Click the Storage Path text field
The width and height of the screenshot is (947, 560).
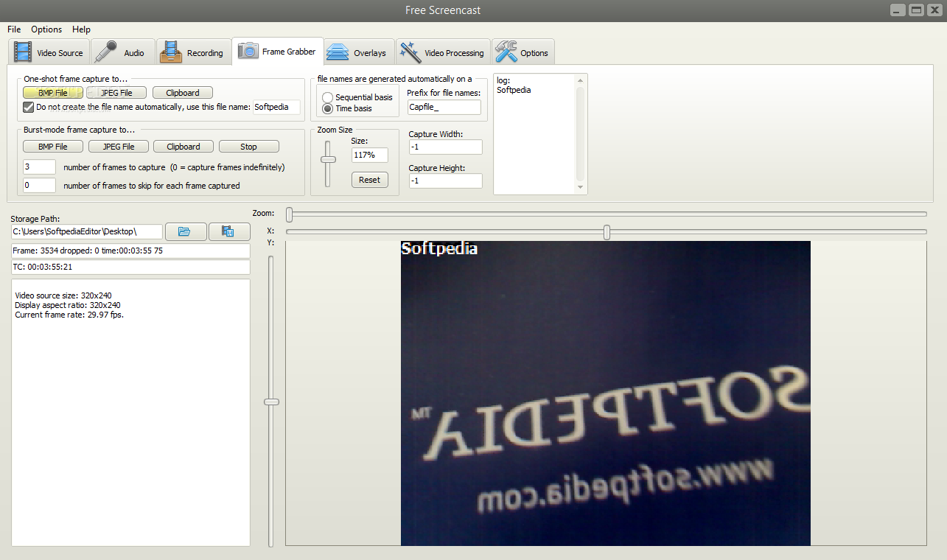click(x=87, y=231)
